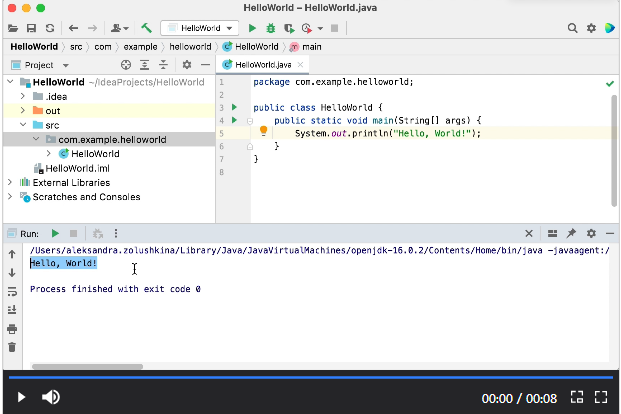This screenshot has width=621, height=414.
Task: Open the folder icon in main toolbar
Action: pos(13,28)
